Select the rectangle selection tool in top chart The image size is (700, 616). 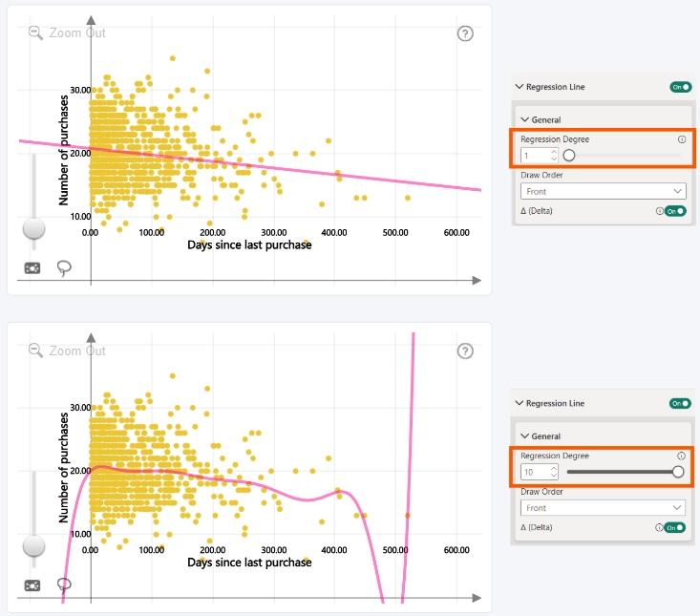pyautogui.click(x=32, y=268)
